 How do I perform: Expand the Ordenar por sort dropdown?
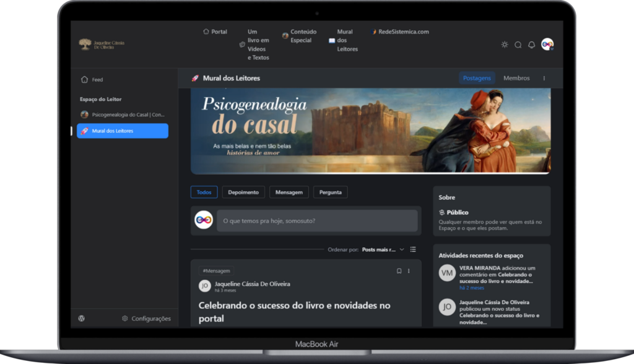click(x=383, y=249)
